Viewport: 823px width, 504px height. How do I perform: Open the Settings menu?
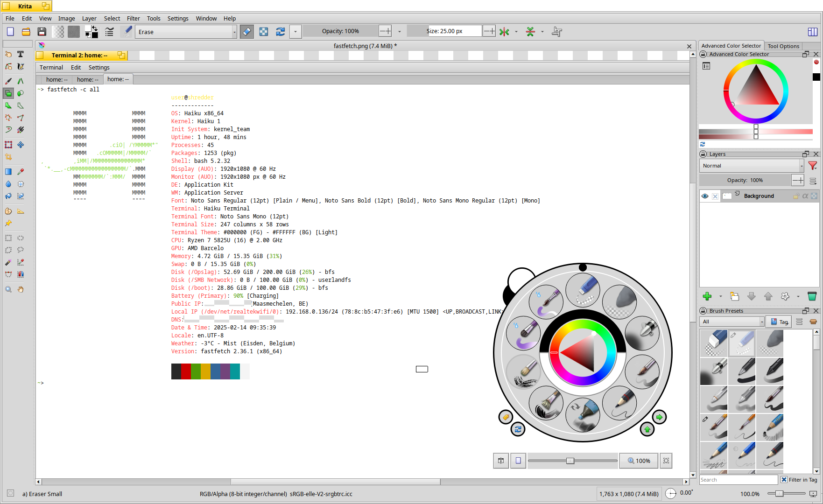coord(178,19)
